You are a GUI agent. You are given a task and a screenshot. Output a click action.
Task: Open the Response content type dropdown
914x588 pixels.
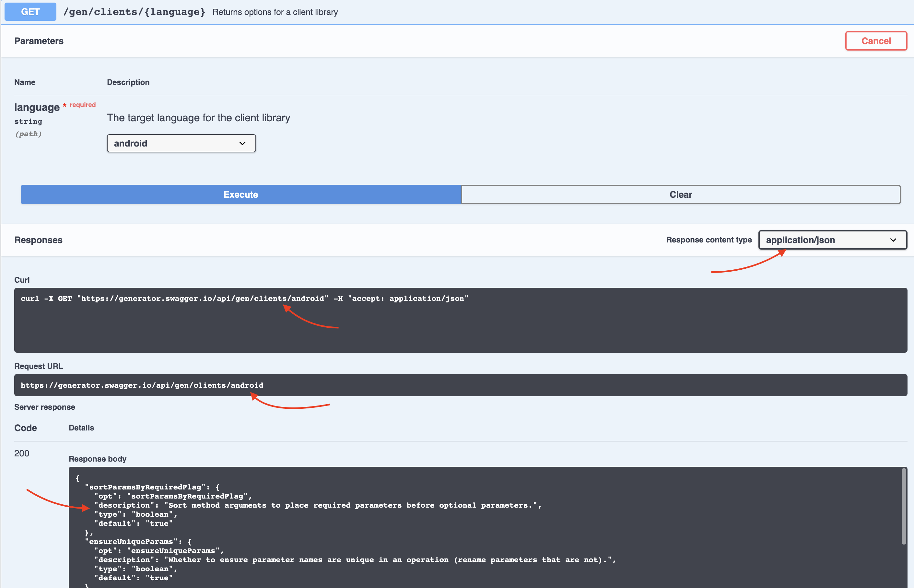(832, 240)
